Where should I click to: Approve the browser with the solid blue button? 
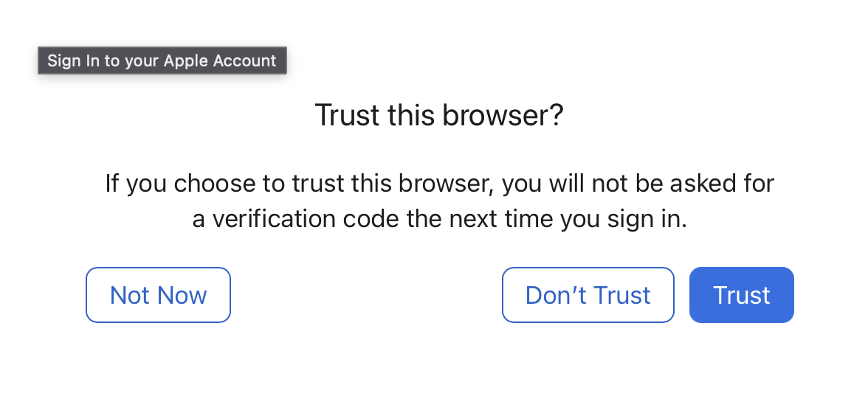click(x=741, y=295)
